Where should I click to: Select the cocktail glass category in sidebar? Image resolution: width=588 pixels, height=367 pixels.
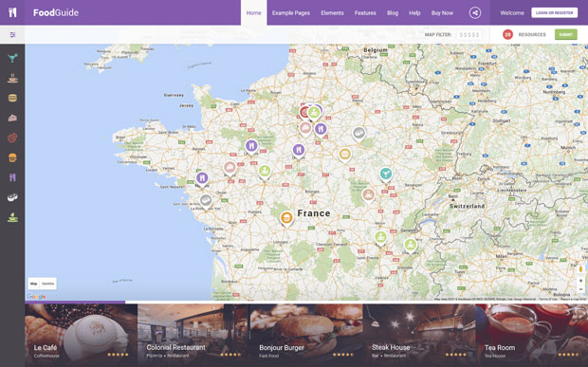[x=12, y=58]
